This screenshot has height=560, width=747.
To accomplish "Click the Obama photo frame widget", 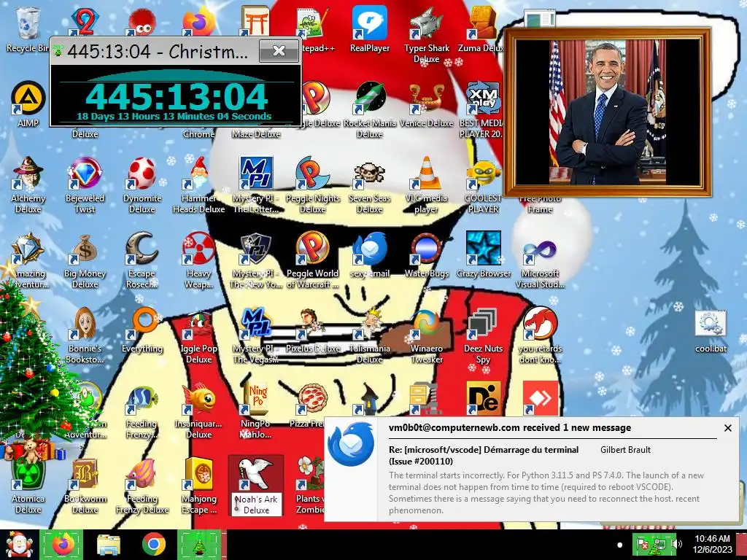I will tap(608, 113).
